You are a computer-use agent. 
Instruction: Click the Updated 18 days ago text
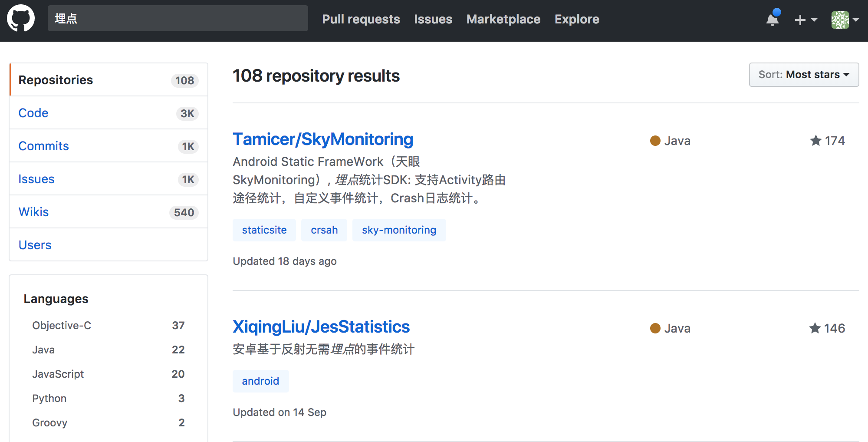(285, 261)
